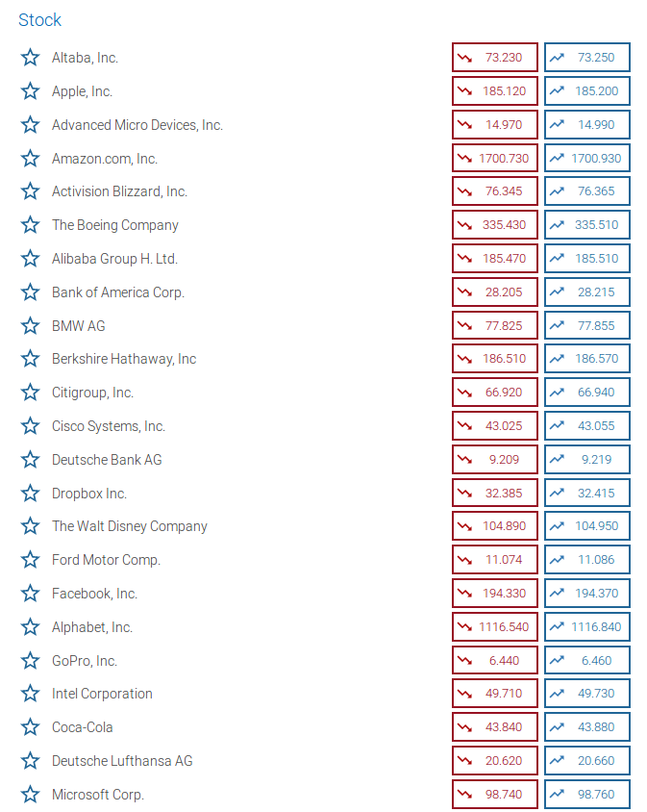Click the star next to GoPro, Inc.
647x812 pixels.
point(30,661)
